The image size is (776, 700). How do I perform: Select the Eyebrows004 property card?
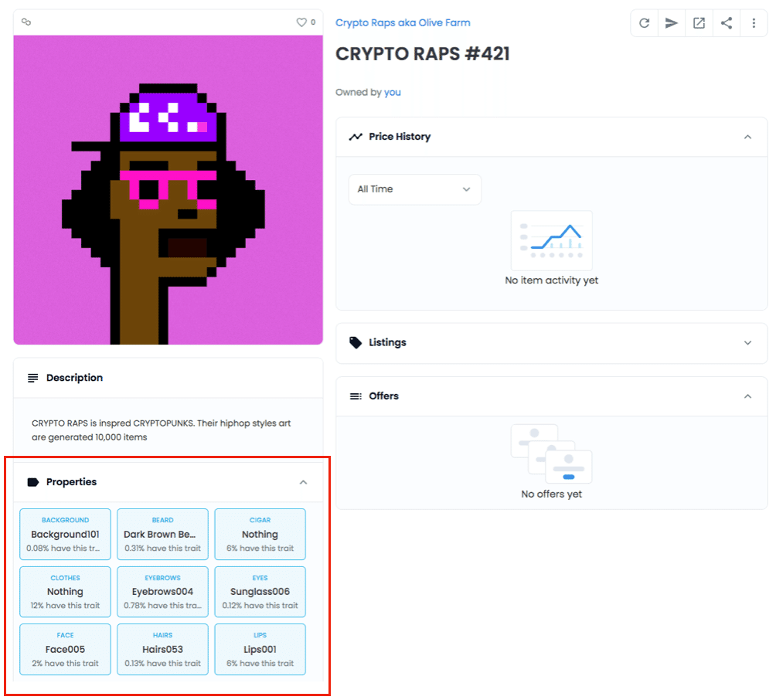pos(163,592)
